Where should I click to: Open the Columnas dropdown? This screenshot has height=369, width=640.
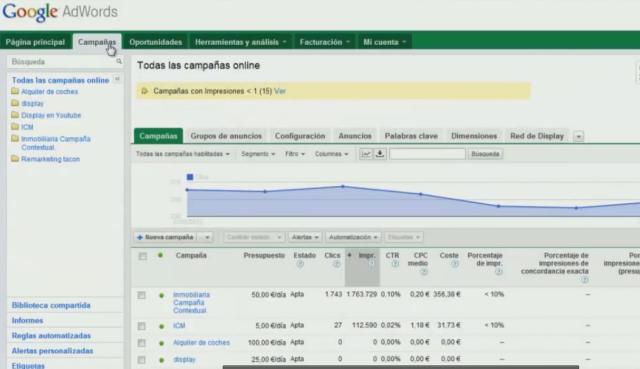(x=331, y=154)
